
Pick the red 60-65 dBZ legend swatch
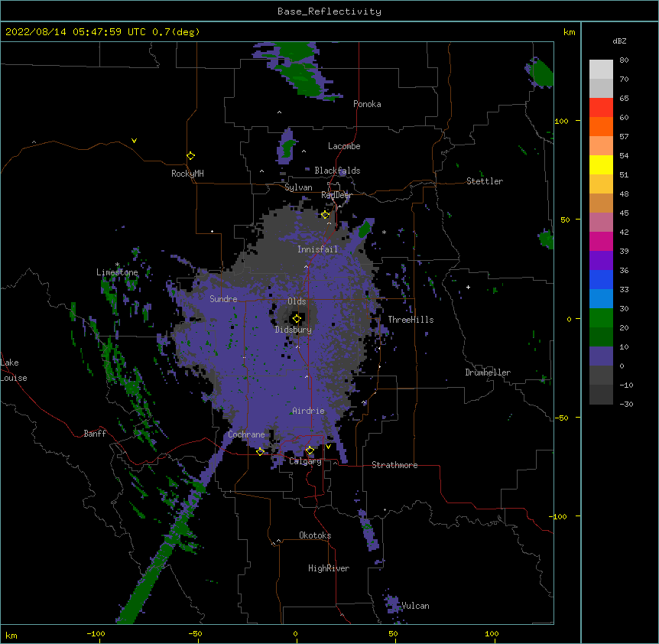(601, 108)
